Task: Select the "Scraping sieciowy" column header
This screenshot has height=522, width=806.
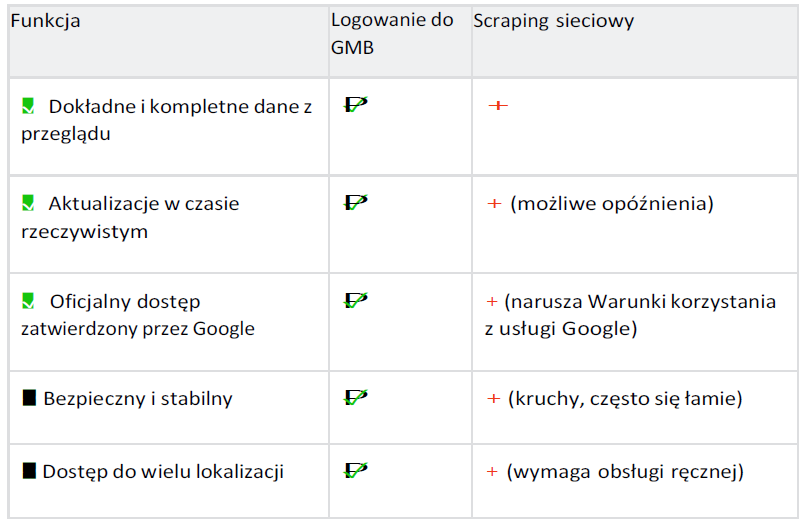Action: click(x=553, y=21)
